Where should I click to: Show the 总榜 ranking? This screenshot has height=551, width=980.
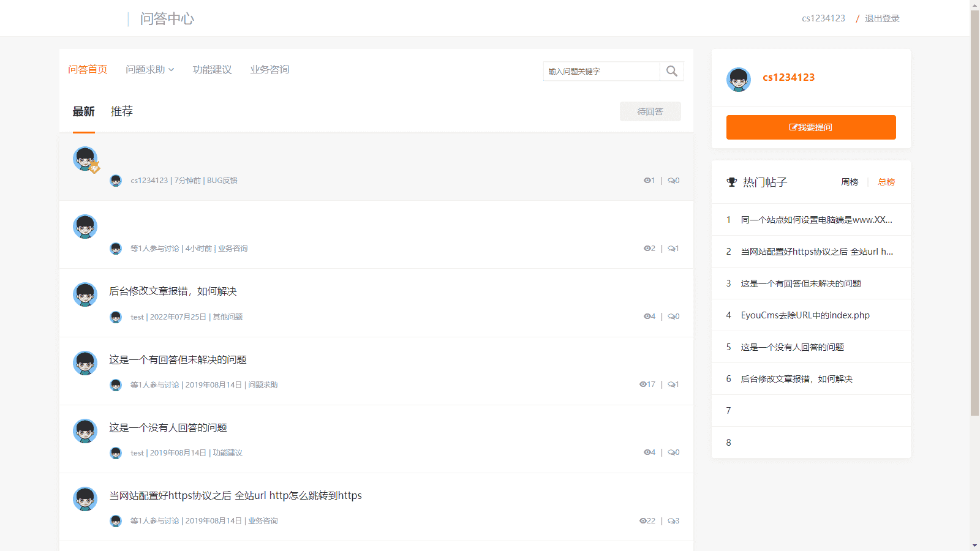(x=886, y=182)
